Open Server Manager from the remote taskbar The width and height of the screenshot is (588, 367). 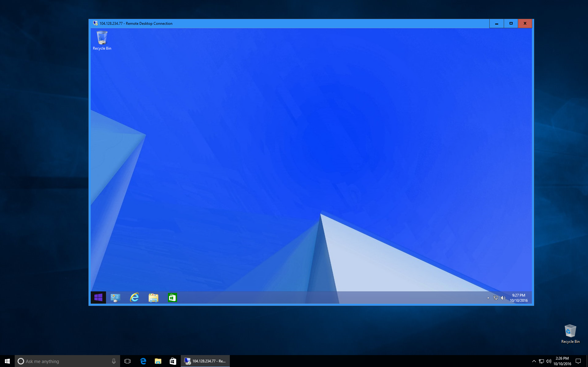pos(115,297)
